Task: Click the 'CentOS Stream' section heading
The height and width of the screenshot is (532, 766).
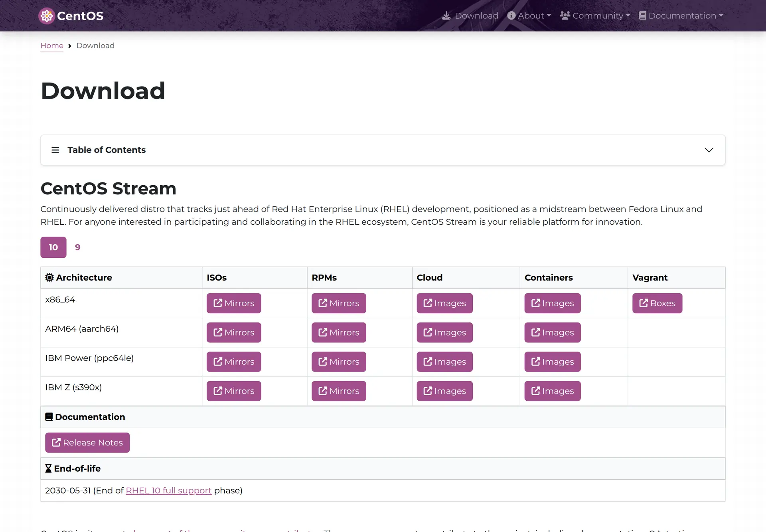Action: pos(109,188)
